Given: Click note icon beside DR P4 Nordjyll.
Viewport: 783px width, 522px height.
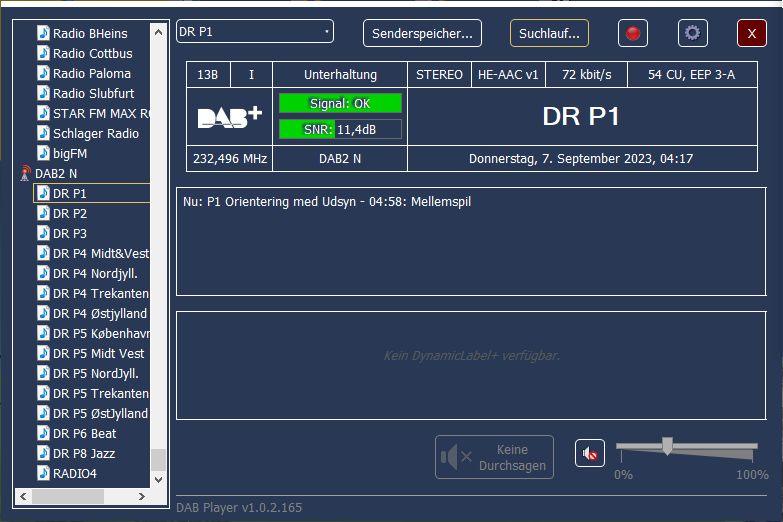Looking at the screenshot, I should (43, 273).
